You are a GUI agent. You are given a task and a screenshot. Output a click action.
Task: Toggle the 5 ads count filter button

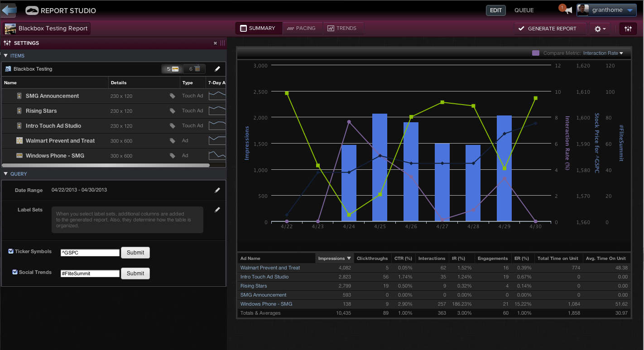coord(173,69)
